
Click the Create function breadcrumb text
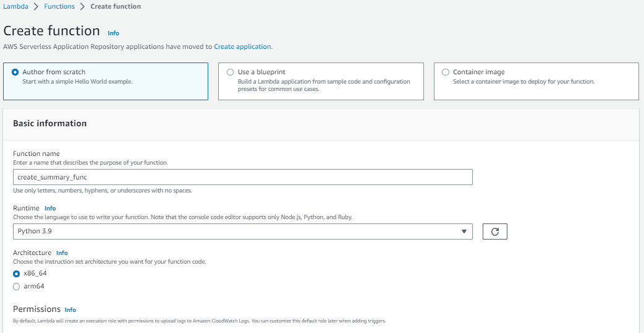click(x=116, y=6)
